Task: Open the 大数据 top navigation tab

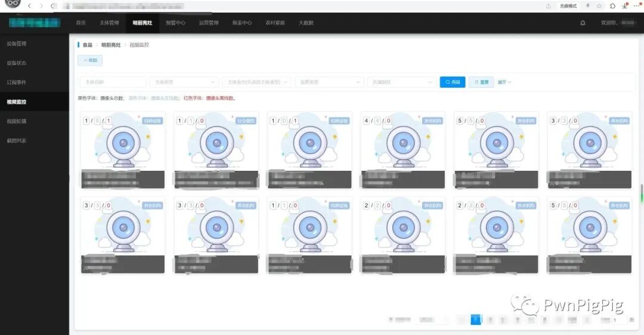Action: point(306,23)
